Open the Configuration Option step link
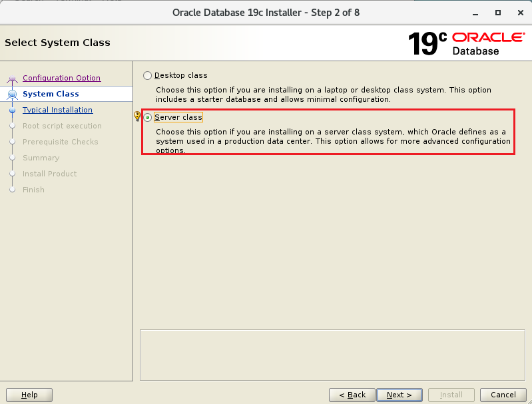This screenshot has height=404, width=532. coord(61,78)
